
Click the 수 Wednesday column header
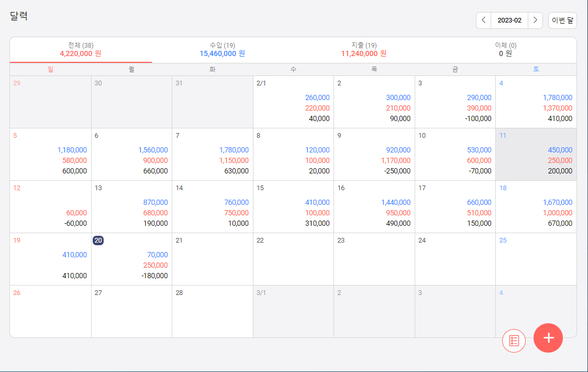[x=293, y=70]
